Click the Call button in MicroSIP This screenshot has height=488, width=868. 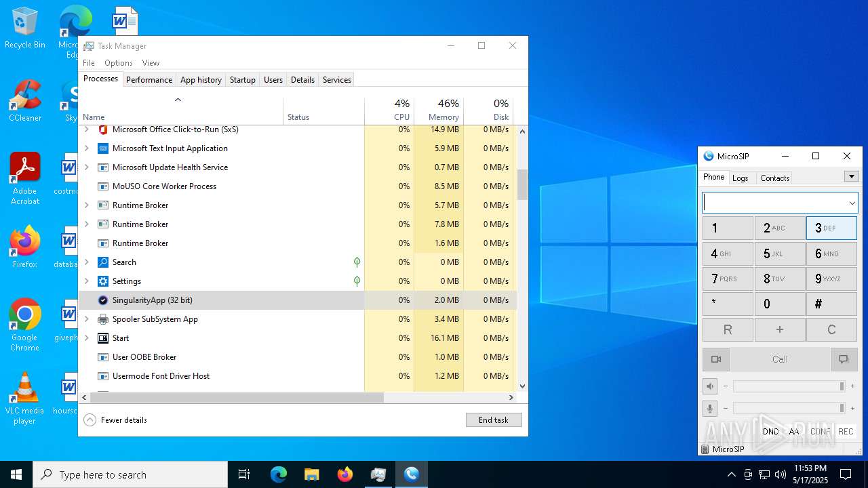coord(780,359)
